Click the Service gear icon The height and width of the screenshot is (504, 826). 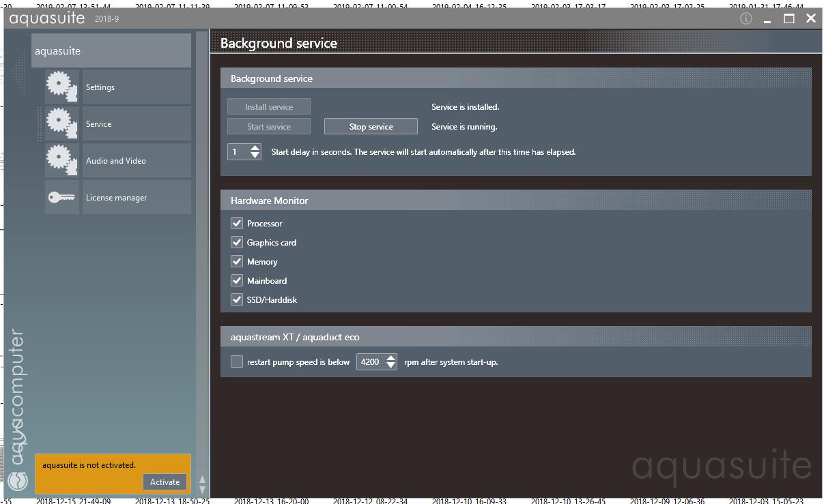62,123
